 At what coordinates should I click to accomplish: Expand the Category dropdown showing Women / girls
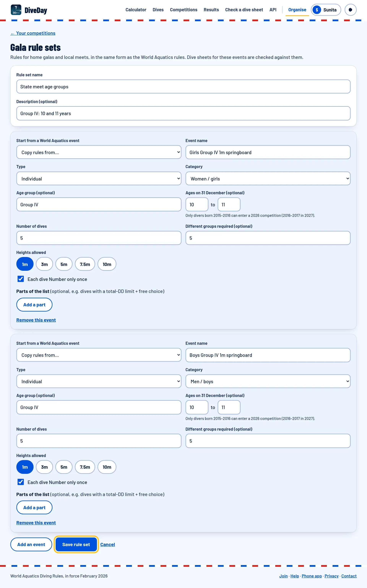click(268, 178)
